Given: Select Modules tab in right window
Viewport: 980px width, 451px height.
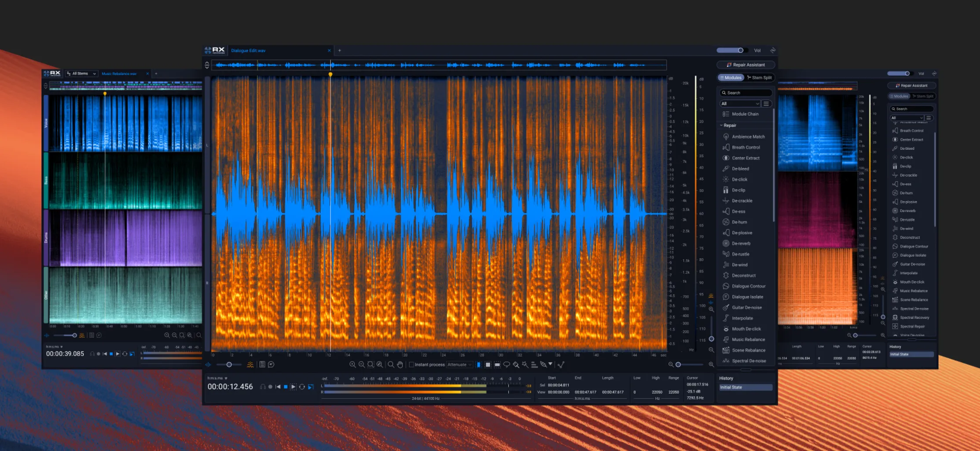Looking at the screenshot, I should tap(899, 96).
